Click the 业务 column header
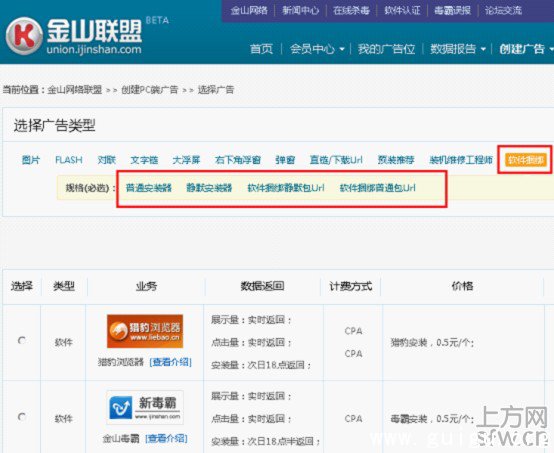554x453 pixels. (147, 286)
